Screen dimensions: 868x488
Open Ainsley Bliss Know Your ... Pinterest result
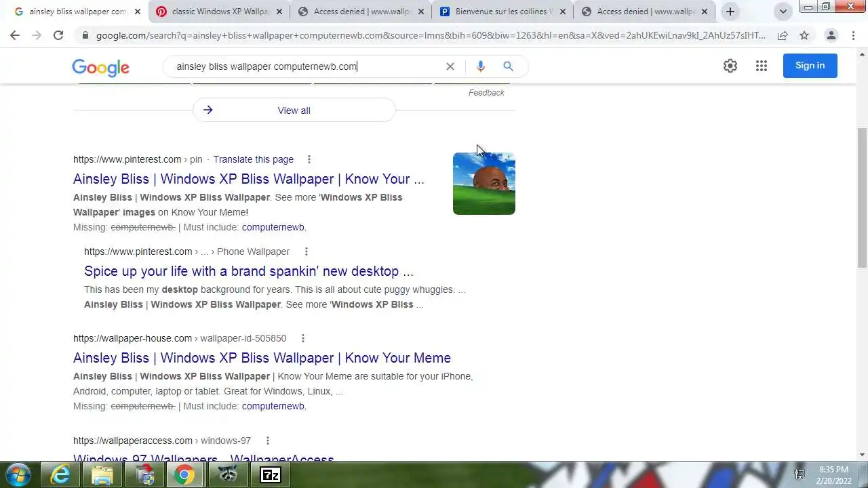pyautogui.click(x=249, y=179)
